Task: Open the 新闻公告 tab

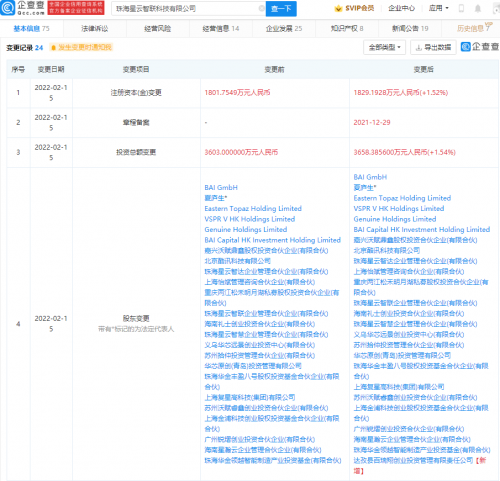Action: coord(410,29)
